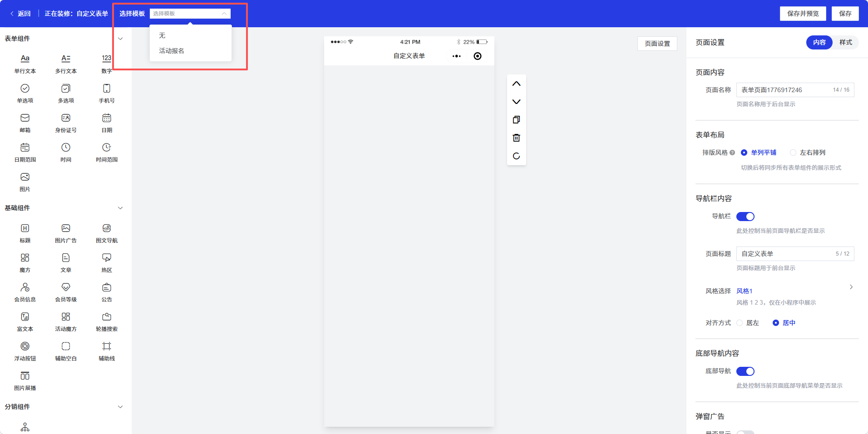Select 活动报名 template option
The height and width of the screenshot is (434, 868).
tap(191, 51)
